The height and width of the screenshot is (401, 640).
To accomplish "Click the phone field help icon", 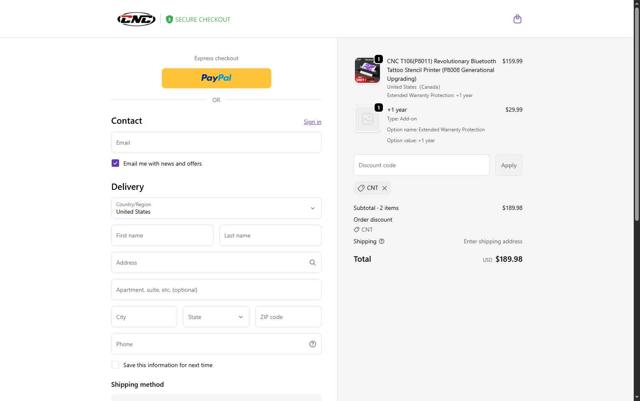I will tap(313, 344).
